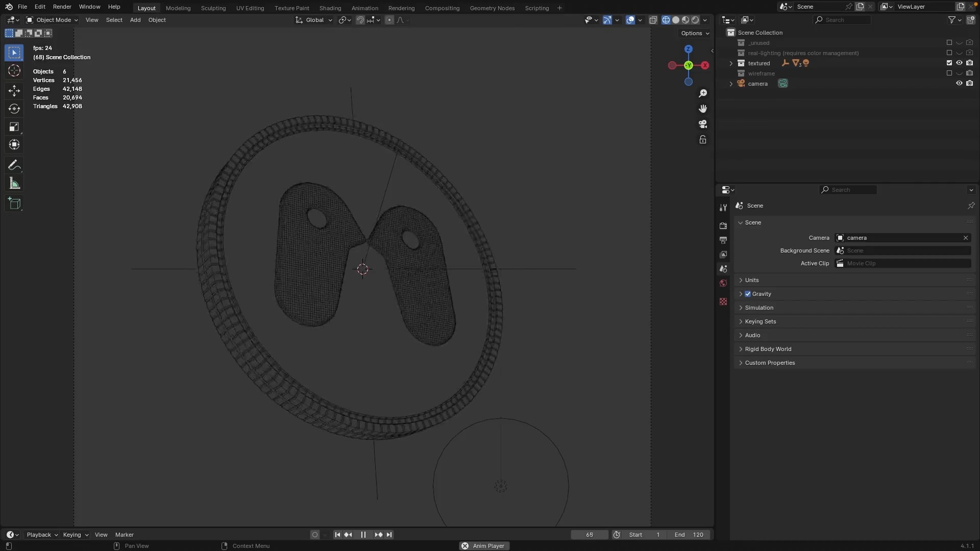The height and width of the screenshot is (551, 980).
Task: Switch to the Shading workspace tab
Action: point(330,8)
